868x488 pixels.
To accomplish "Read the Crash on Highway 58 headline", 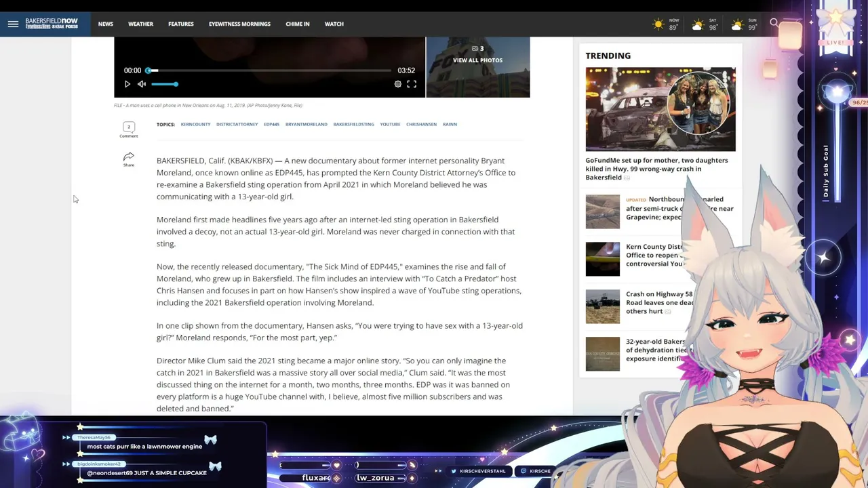I will pyautogui.click(x=659, y=302).
